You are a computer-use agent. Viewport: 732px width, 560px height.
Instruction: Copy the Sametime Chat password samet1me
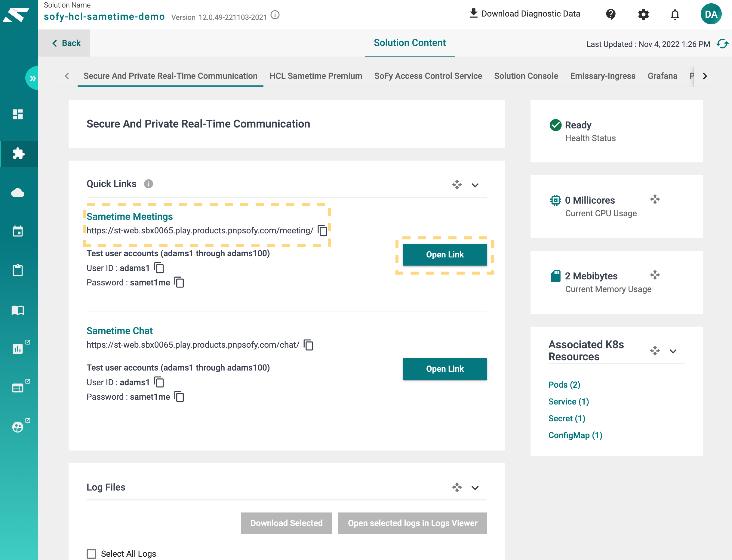[x=179, y=396]
